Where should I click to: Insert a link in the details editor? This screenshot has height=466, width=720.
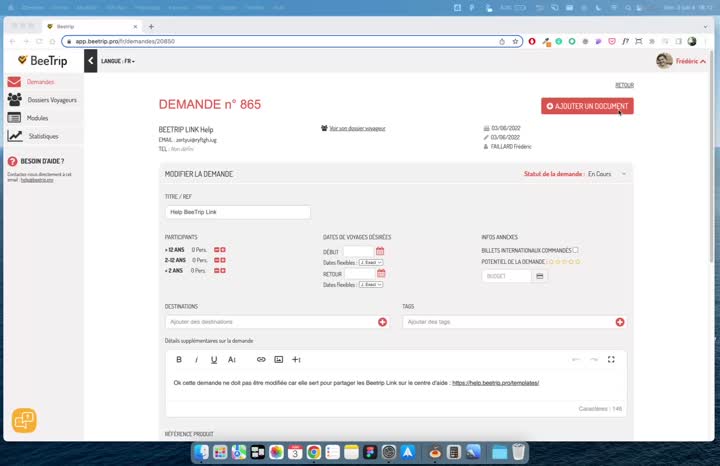pos(261,359)
